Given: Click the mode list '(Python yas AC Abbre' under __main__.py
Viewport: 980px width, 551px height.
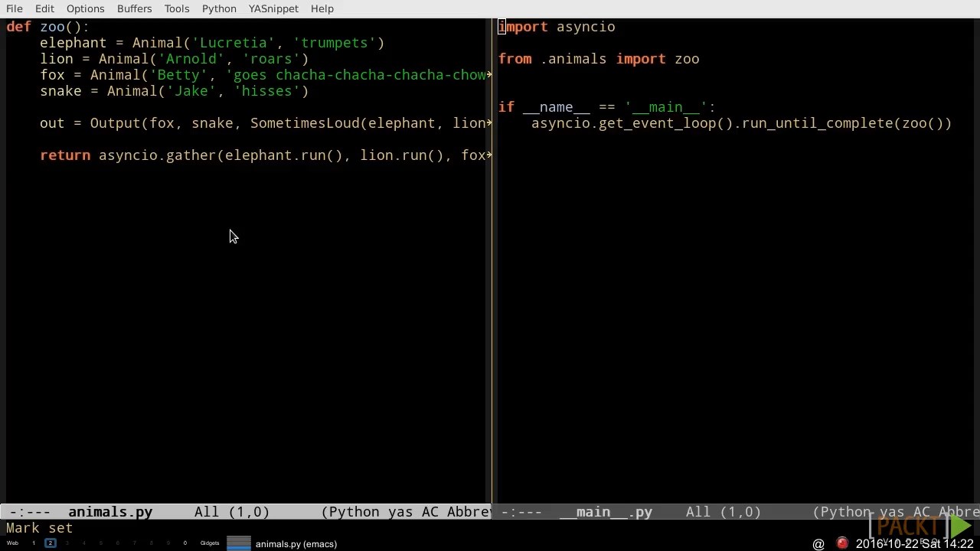Looking at the screenshot, I should (896, 512).
